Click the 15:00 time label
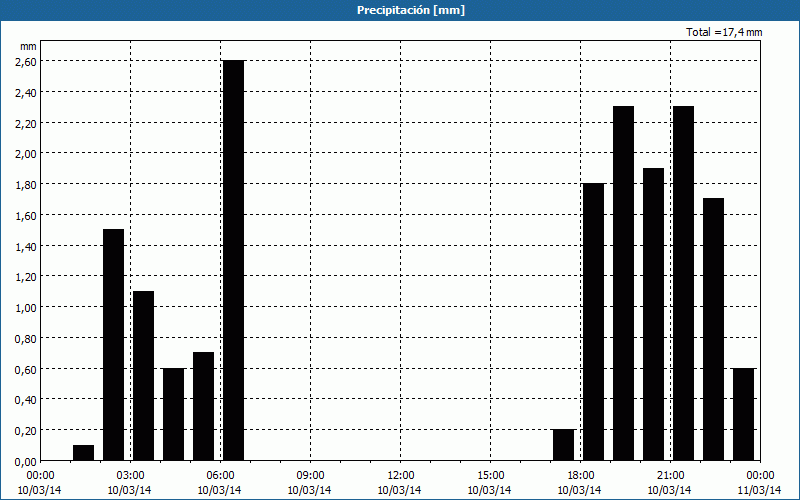800x500 pixels. click(490, 476)
